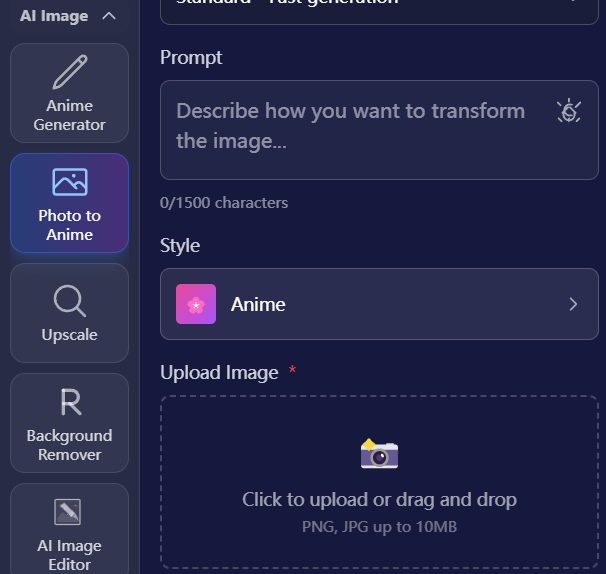Click the pencil icon for Anime Generator
Screen dimensions: 606x574
[69, 73]
